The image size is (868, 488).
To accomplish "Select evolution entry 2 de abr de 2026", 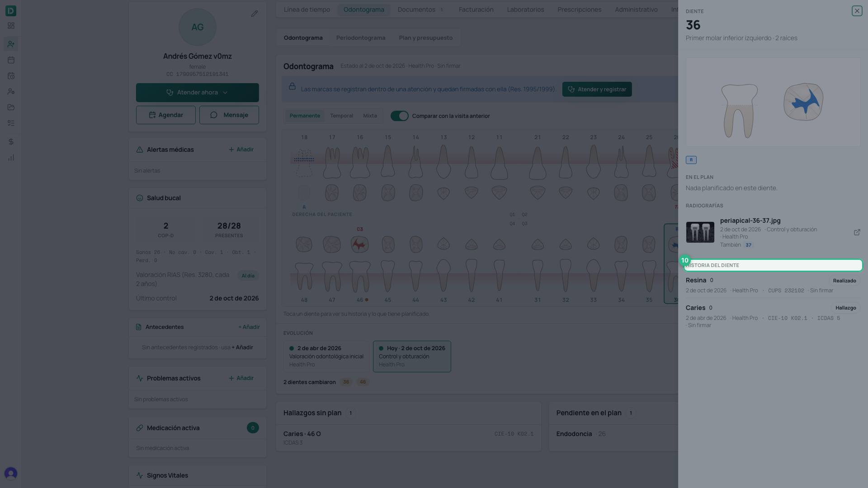I will click(326, 357).
